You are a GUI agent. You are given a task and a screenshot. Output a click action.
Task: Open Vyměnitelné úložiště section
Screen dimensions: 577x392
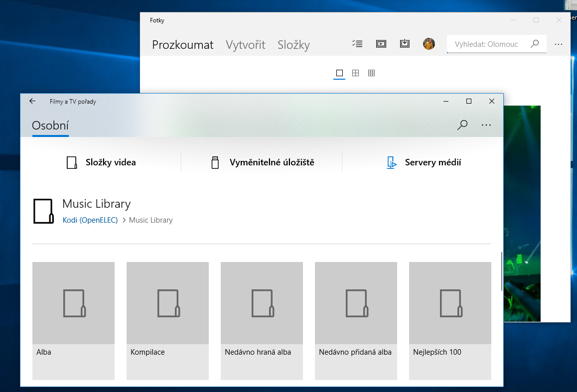click(262, 162)
